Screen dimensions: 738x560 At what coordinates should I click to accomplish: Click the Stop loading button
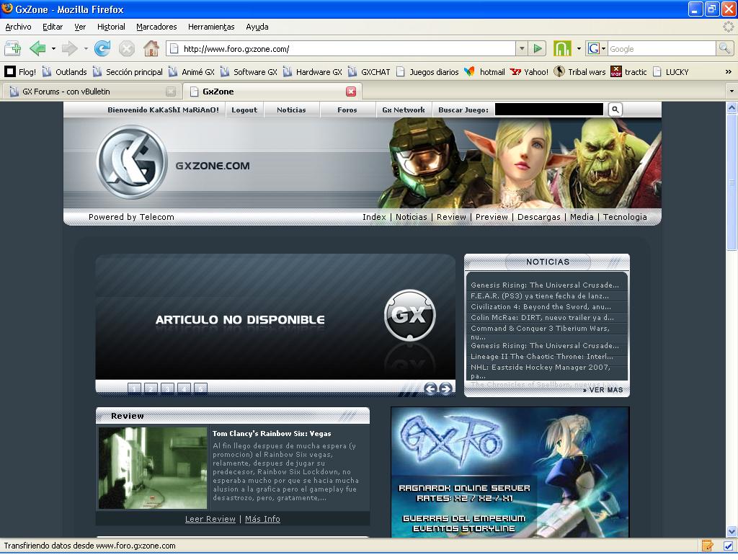[x=127, y=48]
